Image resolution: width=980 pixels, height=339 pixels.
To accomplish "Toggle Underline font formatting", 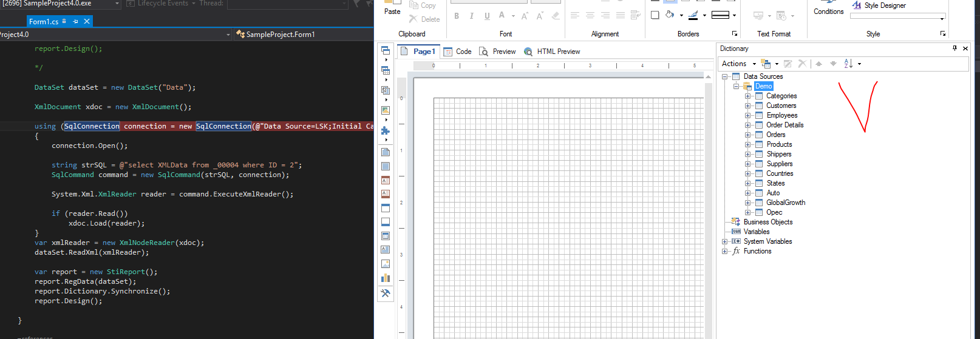I will point(487,16).
